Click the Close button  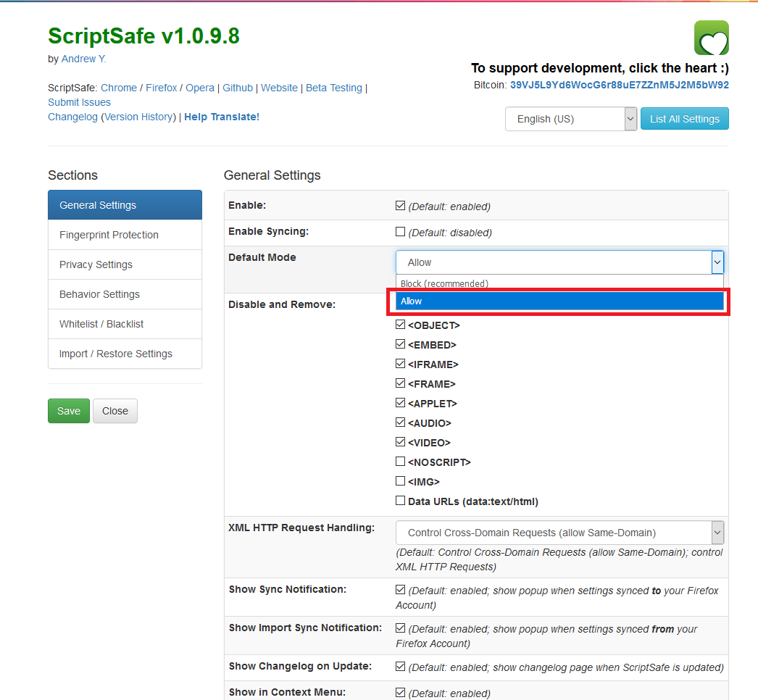(x=115, y=411)
